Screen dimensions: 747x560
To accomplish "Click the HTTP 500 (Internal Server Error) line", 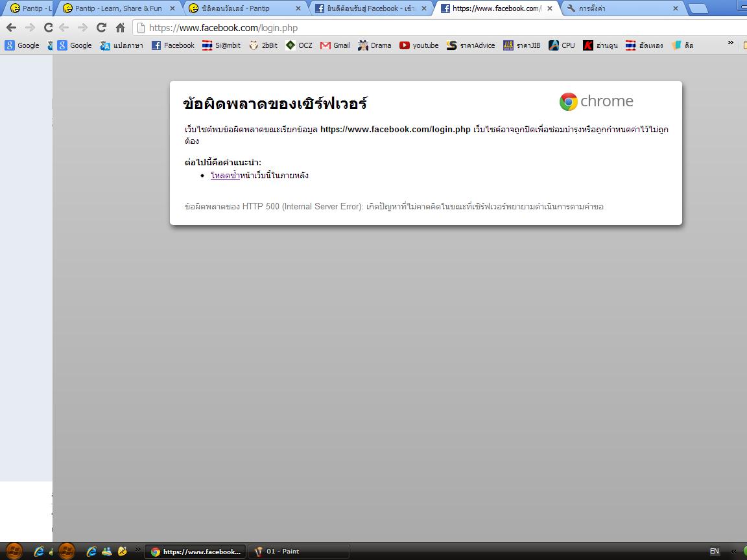I will coord(394,207).
